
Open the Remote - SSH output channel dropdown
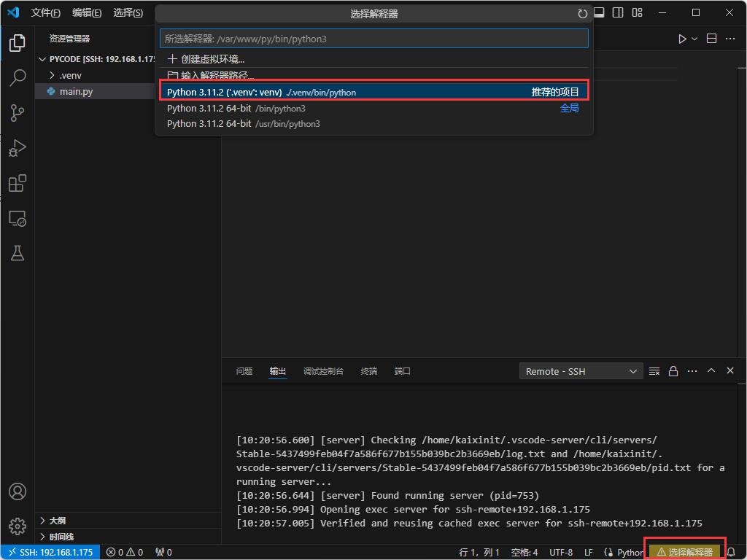[581, 371]
